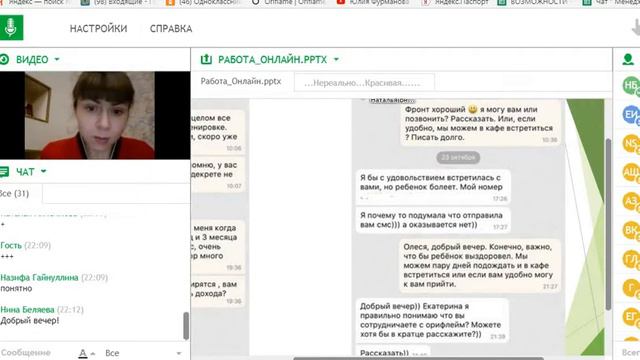
Task: Toggle the green microphone button
Action: pyautogui.click(x=11, y=28)
